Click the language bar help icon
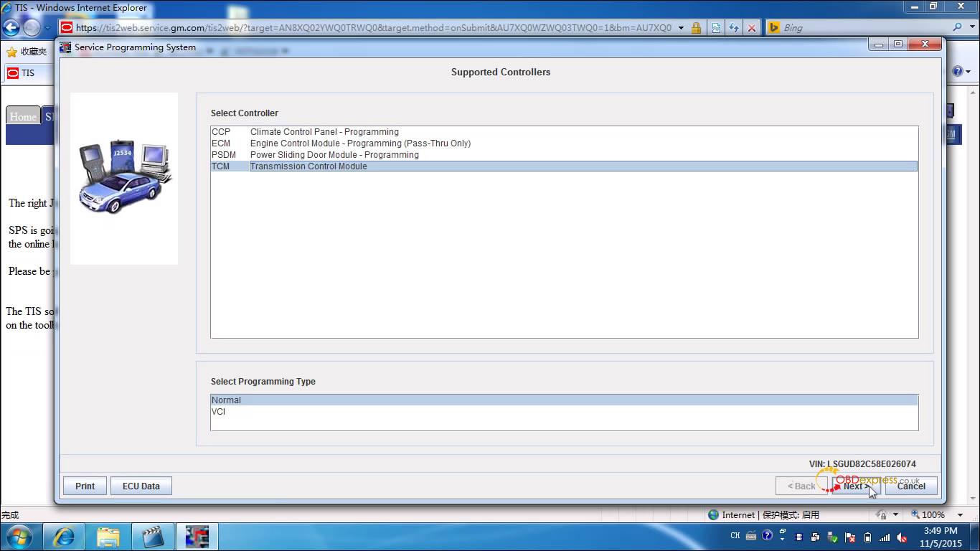Image resolution: width=980 pixels, height=551 pixels. (767, 535)
